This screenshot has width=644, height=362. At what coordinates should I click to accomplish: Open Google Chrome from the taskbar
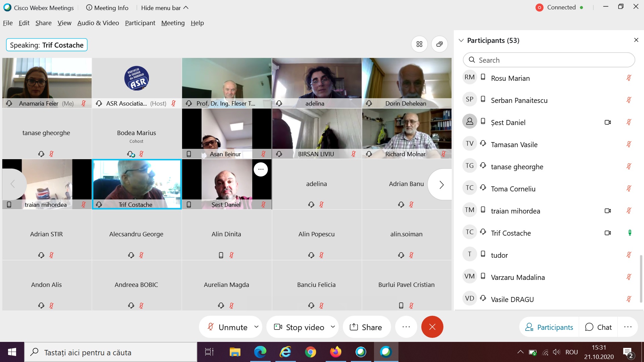click(x=310, y=352)
